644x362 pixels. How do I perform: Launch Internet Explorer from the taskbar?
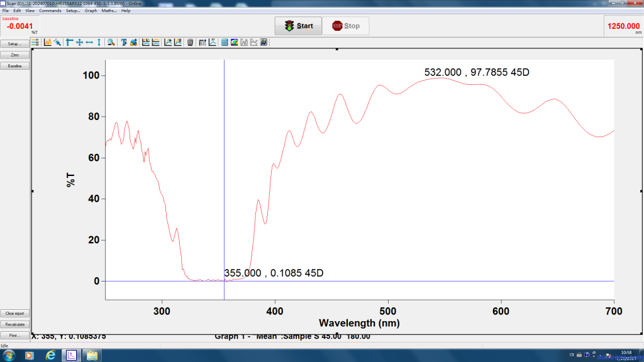50,355
